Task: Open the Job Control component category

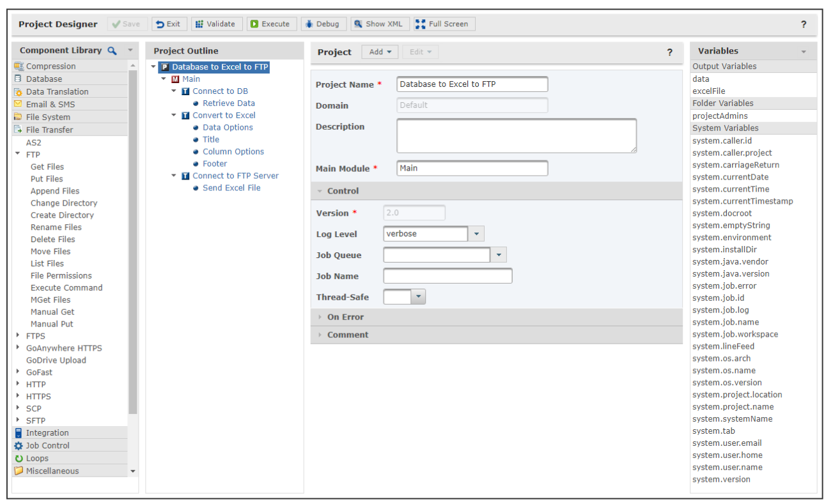Action: point(47,446)
